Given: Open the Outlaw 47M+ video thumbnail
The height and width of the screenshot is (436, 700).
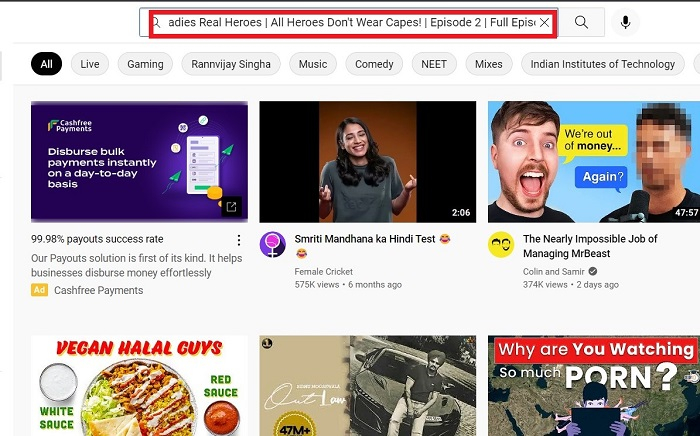Looking at the screenshot, I should pyautogui.click(x=367, y=386).
